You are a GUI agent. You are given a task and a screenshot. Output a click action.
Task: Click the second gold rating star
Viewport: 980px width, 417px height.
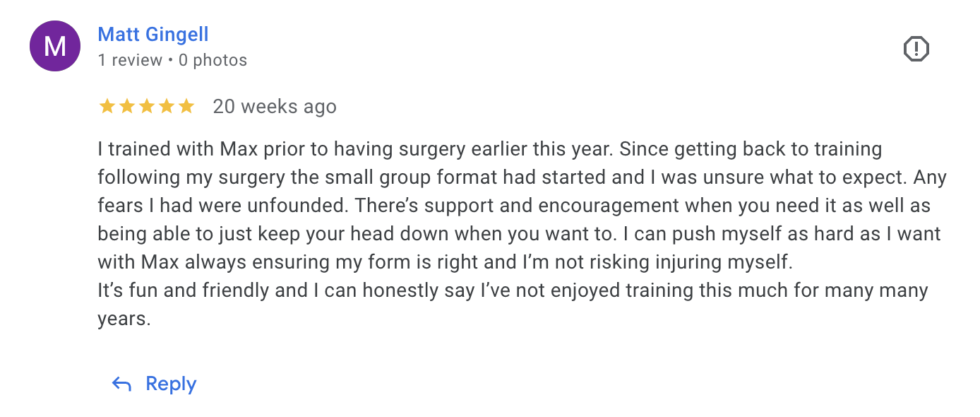(127, 107)
